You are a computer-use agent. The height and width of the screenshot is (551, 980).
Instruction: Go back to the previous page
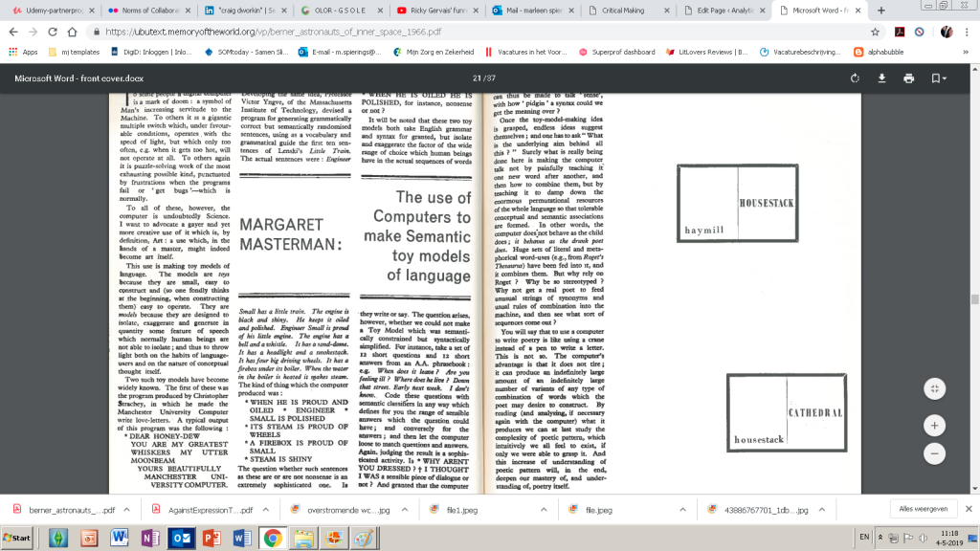13,32
